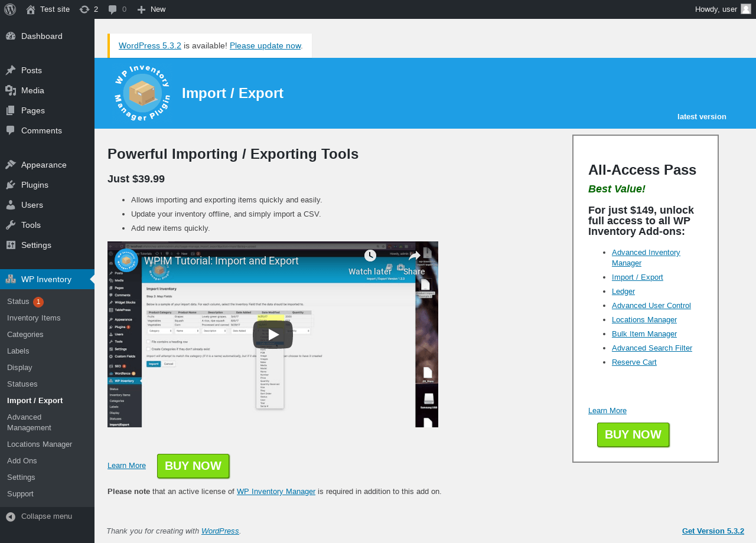
Task: Open comments bubble icon in admin bar
Action: (x=112, y=9)
